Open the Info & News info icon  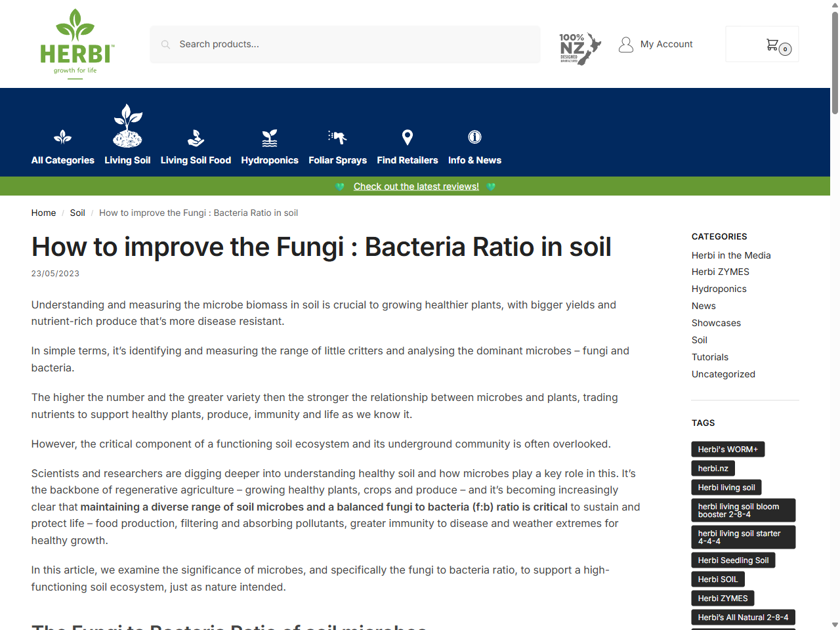(x=474, y=138)
